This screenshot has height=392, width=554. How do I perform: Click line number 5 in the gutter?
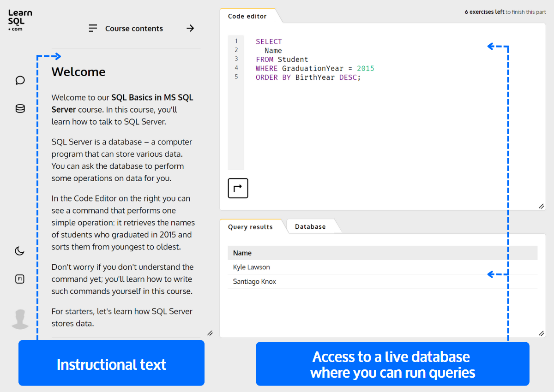[x=236, y=77]
